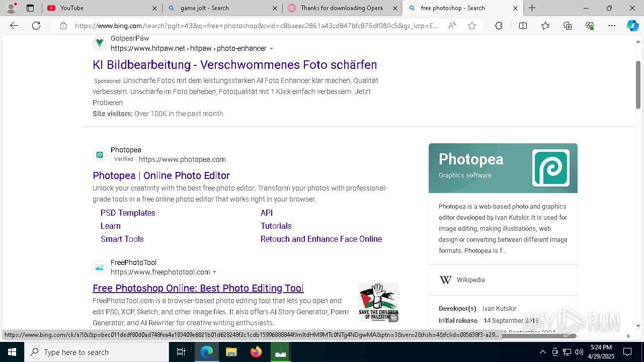Image resolution: width=644 pixels, height=362 pixels.
Task: Click the read aloud icon
Action: coord(452,26)
